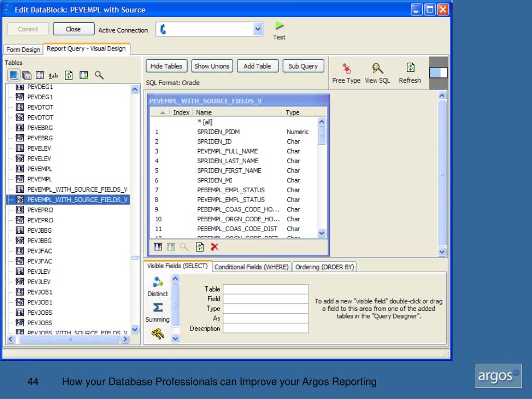Screen dimensions: 532x399
Task: Select the * [all] field row
Action: (x=234, y=122)
